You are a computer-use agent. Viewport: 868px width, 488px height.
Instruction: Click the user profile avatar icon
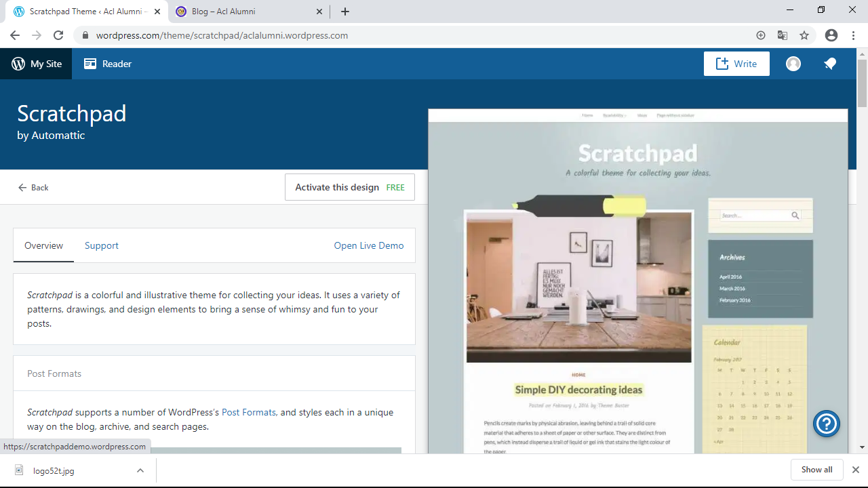tap(793, 64)
